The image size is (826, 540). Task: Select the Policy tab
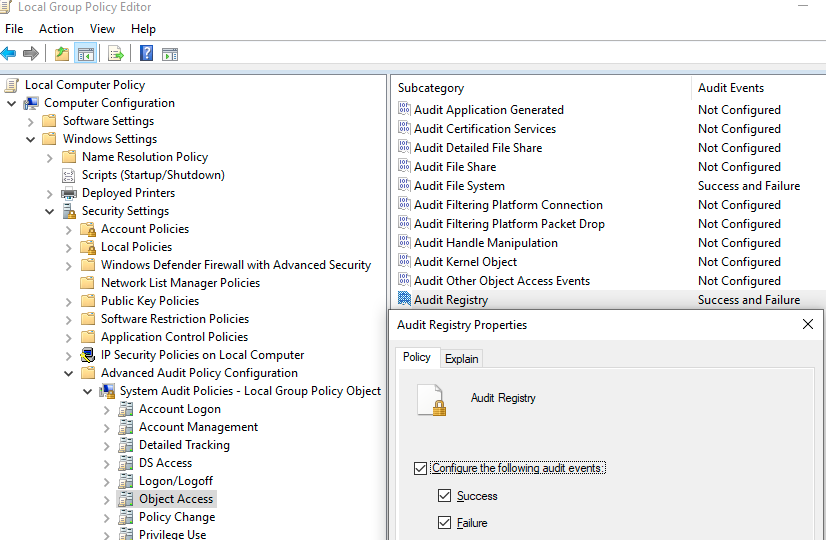[x=417, y=357]
